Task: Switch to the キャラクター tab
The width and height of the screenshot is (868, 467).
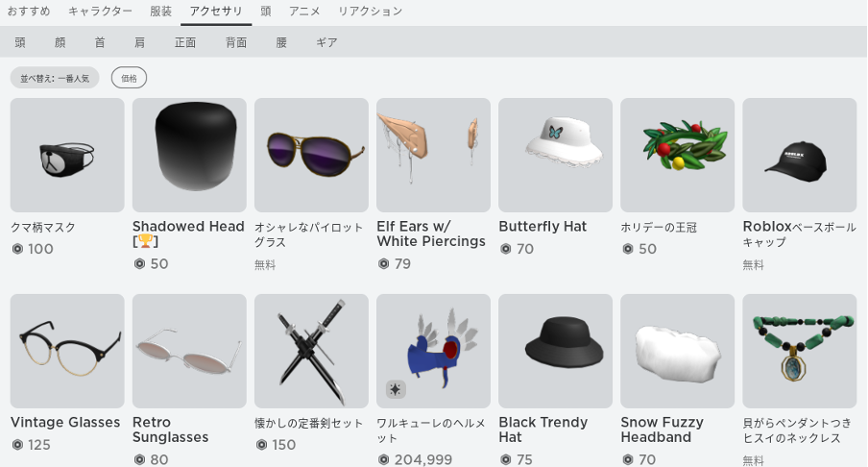Action: [x=100, y=12]
